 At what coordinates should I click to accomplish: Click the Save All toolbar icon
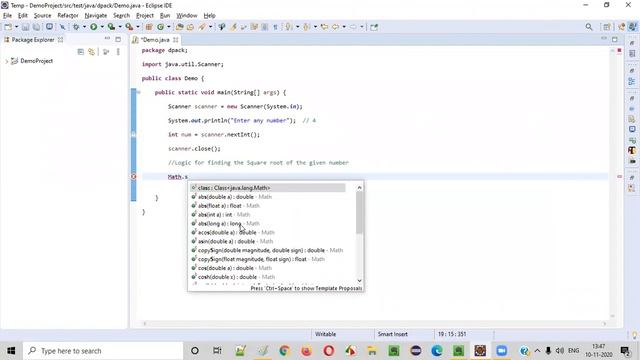click(36, 27)
